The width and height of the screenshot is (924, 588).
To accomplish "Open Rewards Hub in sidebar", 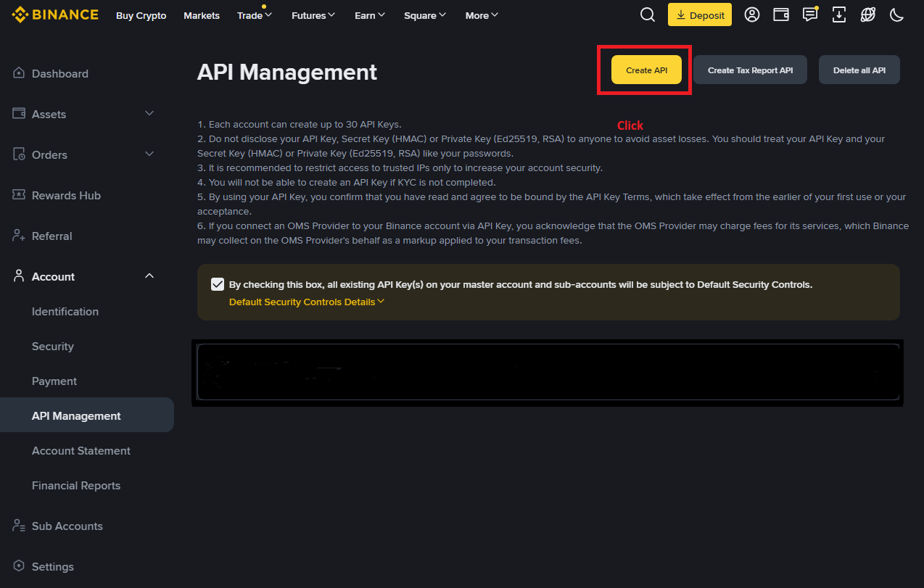I will (x=66, y=195).
